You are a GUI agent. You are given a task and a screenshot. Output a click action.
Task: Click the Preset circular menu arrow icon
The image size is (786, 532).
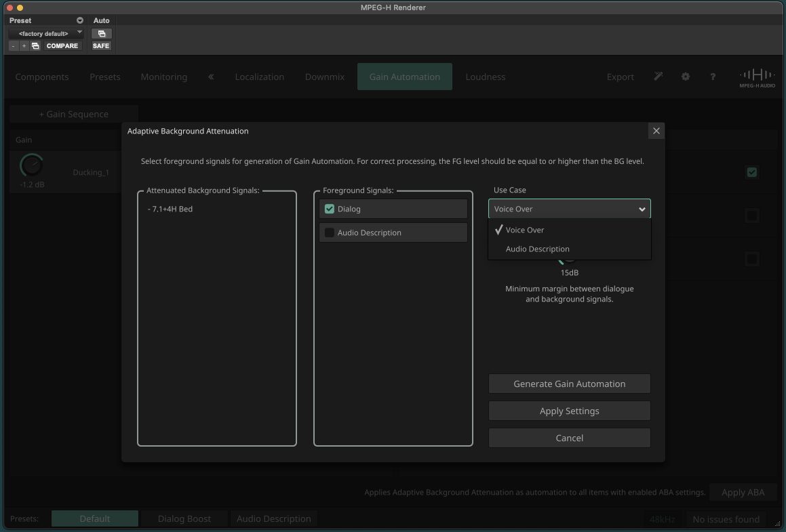pyautogui.click(x=80, y=20)
